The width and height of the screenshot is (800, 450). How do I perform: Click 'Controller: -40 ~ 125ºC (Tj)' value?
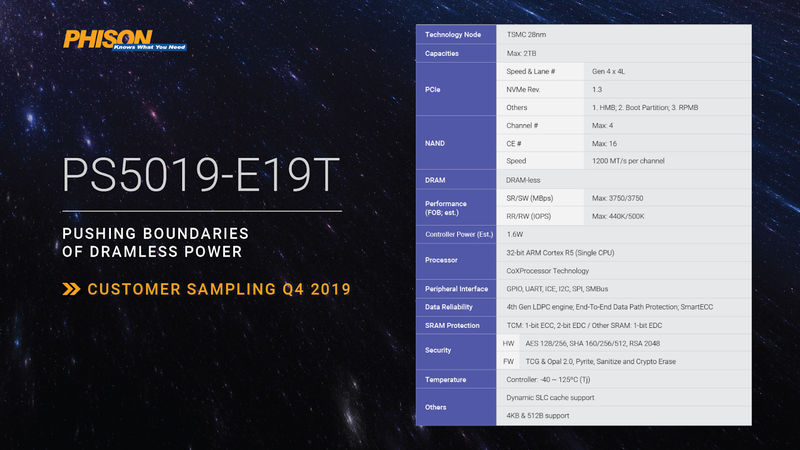(548, 380)
